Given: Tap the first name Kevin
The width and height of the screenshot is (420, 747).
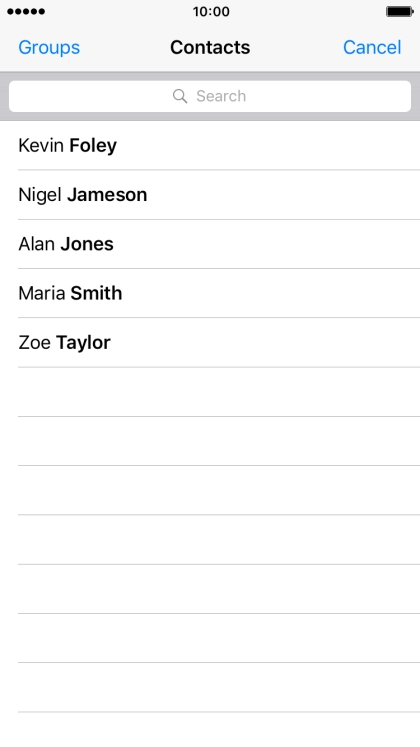Looking at the screenshot, I should click(x=41, y=145).
